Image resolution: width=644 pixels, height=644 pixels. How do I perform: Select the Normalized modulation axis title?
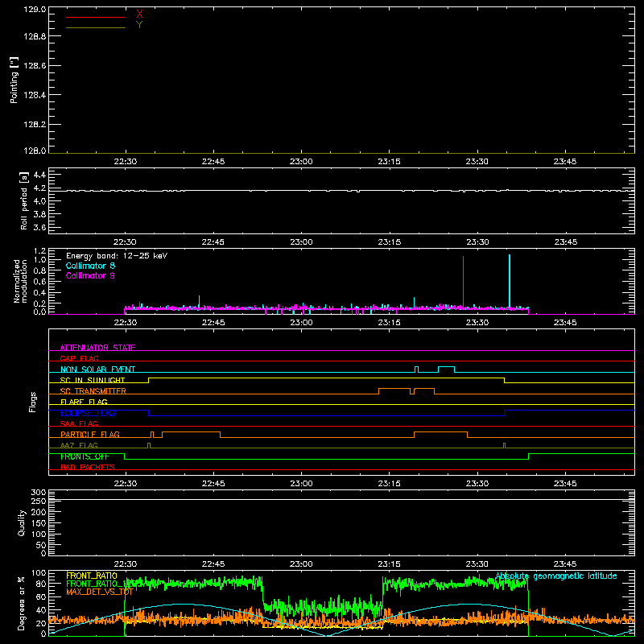point(20,281)
